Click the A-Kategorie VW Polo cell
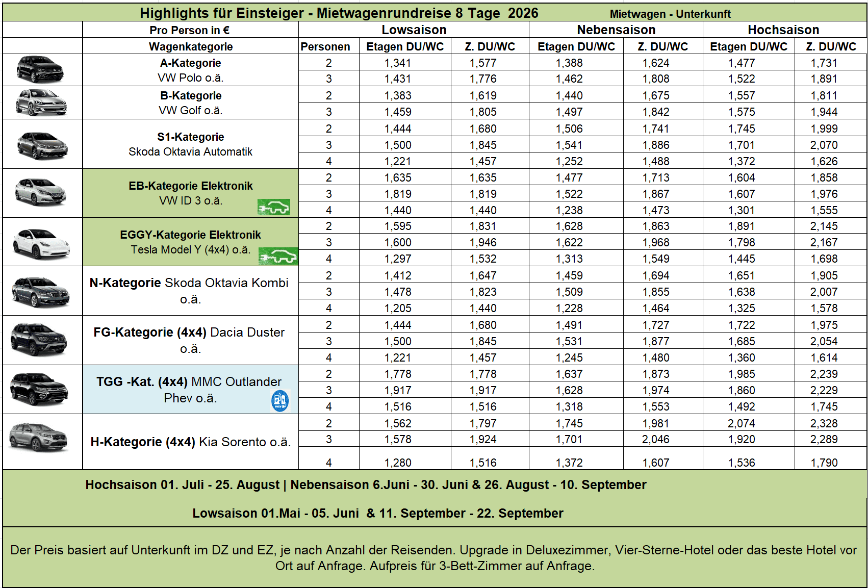868x588 pixels. click(x=190, y=70)
